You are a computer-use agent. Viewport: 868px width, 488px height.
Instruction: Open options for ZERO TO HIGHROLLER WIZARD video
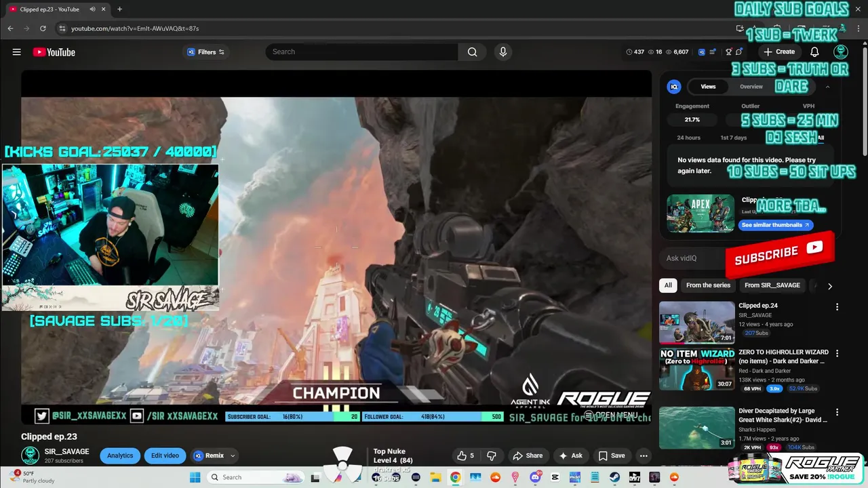837,354
